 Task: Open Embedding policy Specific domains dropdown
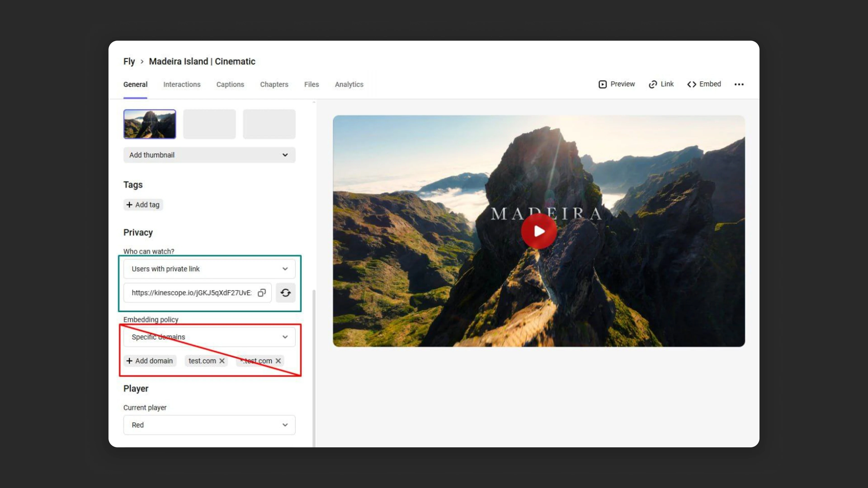click(x=209, y=337)
